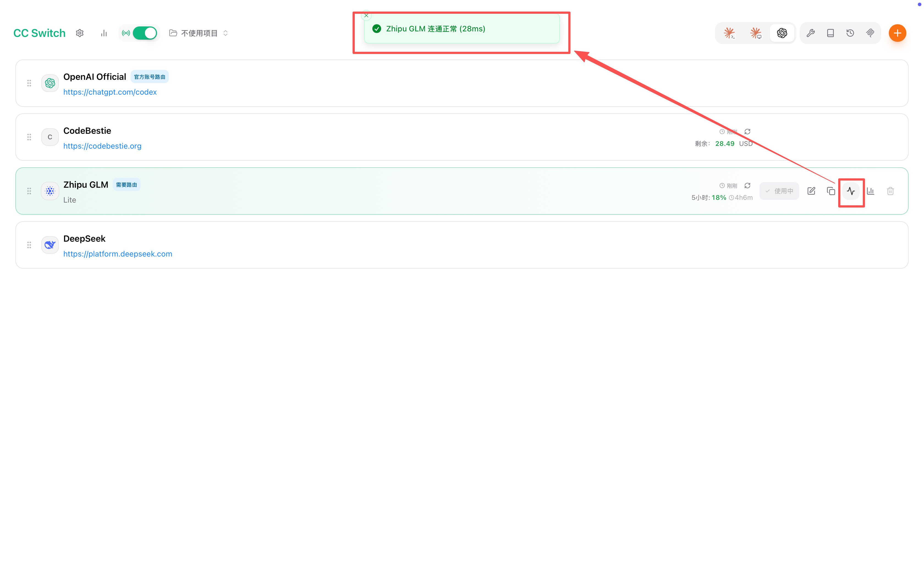Click the 18% five-hour usage value
Image resolution: width=924 pixels, height=578 pixels.
coord(719,198)
